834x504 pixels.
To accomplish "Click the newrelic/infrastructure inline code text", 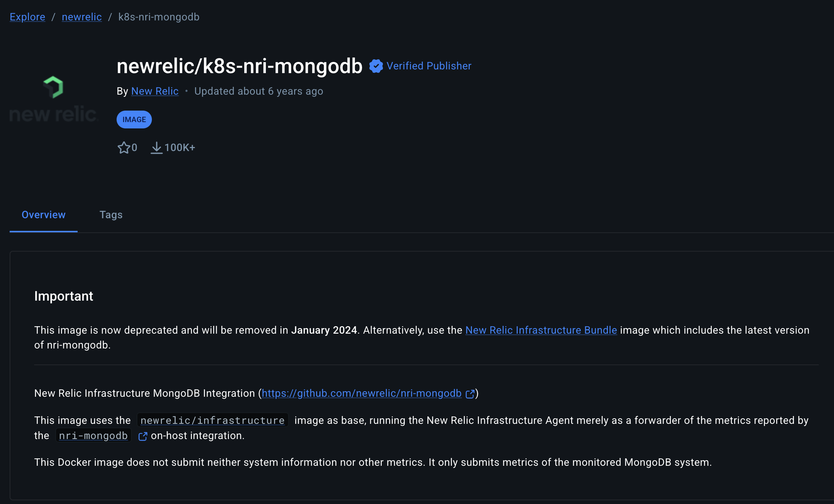I will [x=212, y=420].
